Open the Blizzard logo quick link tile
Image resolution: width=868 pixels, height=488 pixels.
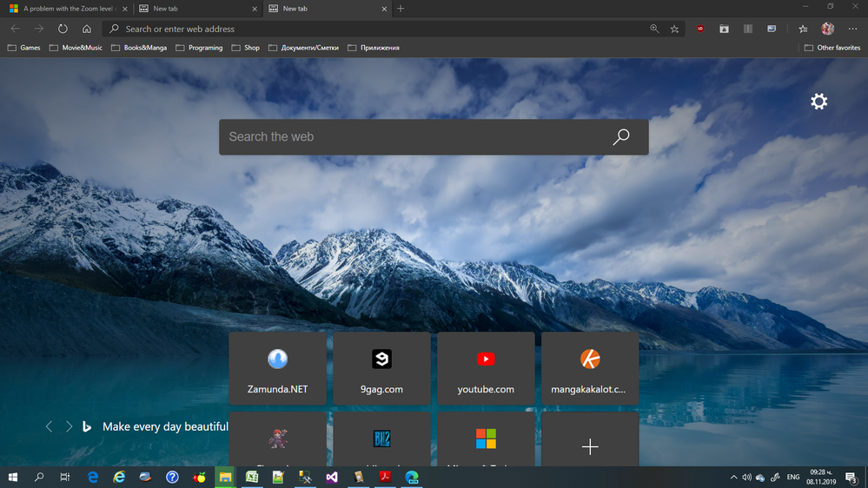(x=381, y=439)
